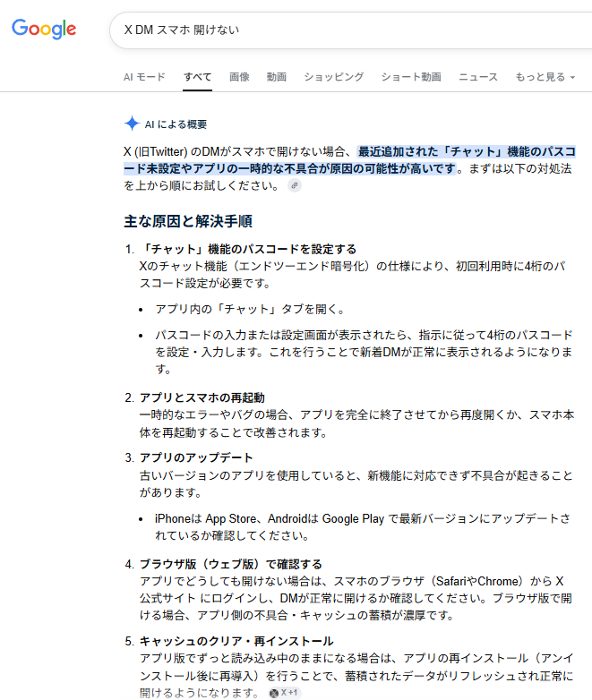The width and height of the screenshot is (592, 700).
Task: Click the AI overview sparkle icon
Action: (x=132, y=124)
